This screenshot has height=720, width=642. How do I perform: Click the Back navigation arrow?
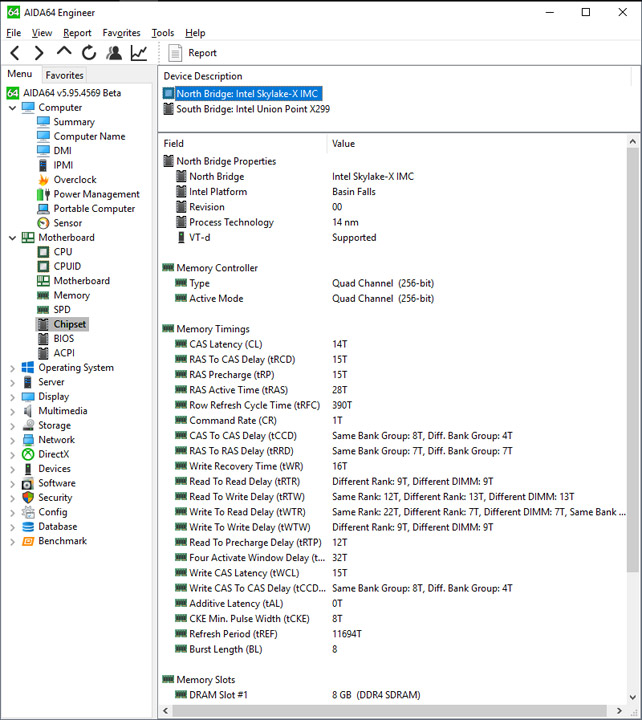coord(15,53)
